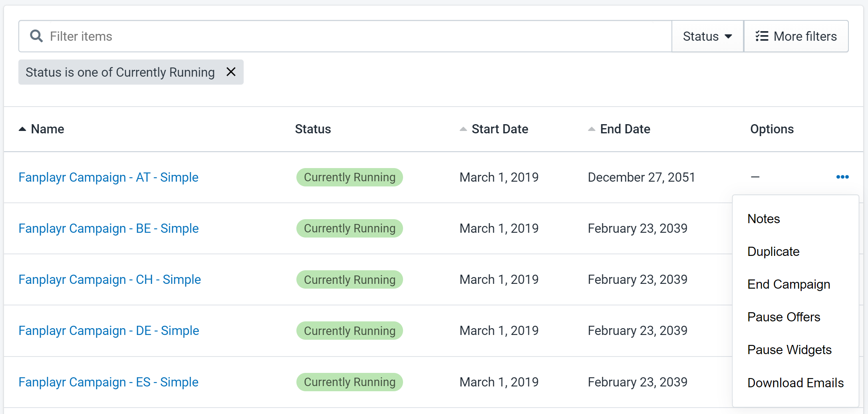
Task: Click CH campaign end date February 23, 2039
Action: click(638, 279)
